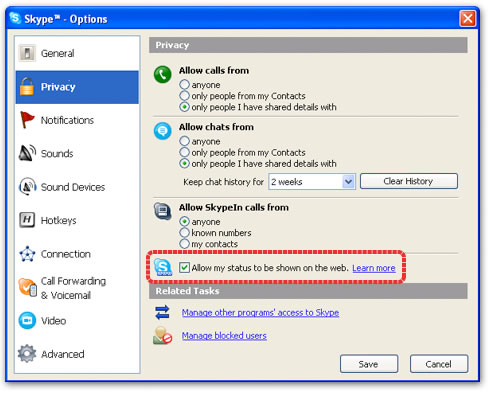
Task: Click the Save button
Action: [x=369, y=364]
